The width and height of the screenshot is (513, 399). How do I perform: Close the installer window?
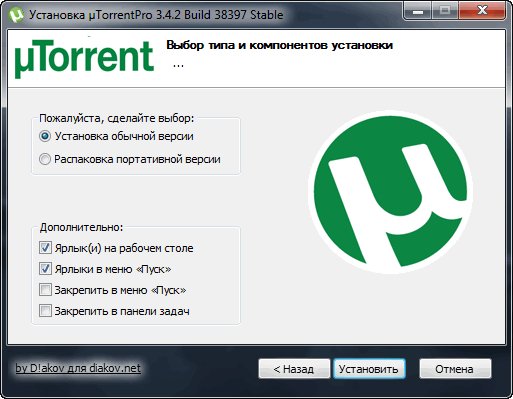point(483,12)
